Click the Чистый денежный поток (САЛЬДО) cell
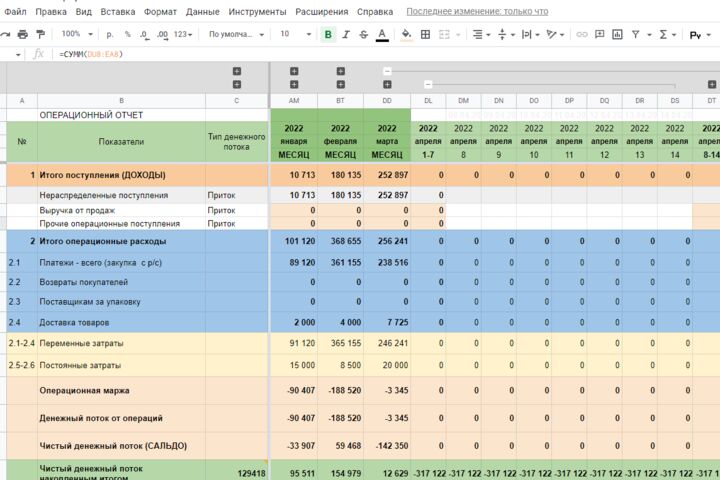 tap(121, 446)
